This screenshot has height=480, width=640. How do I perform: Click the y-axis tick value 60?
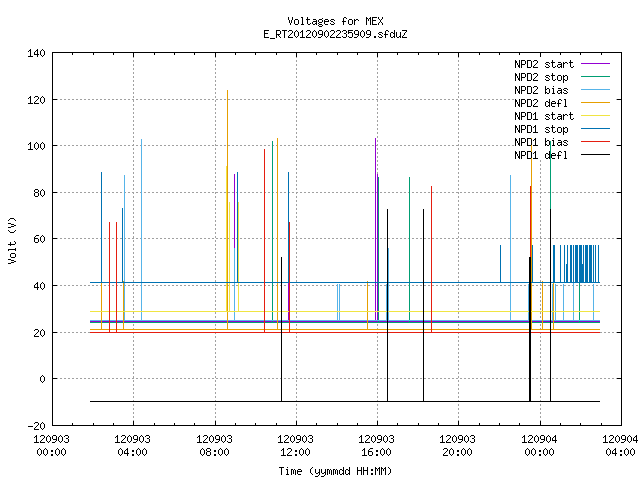(39, 239)
